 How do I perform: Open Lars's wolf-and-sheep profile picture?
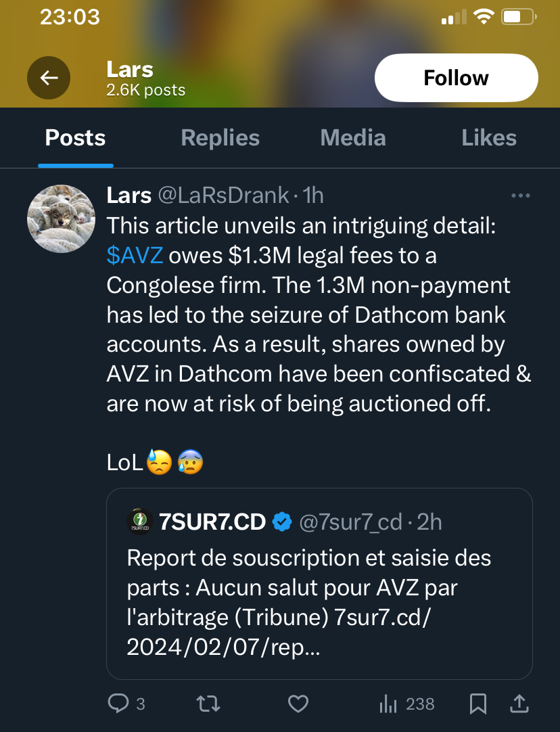pos(61,218)
